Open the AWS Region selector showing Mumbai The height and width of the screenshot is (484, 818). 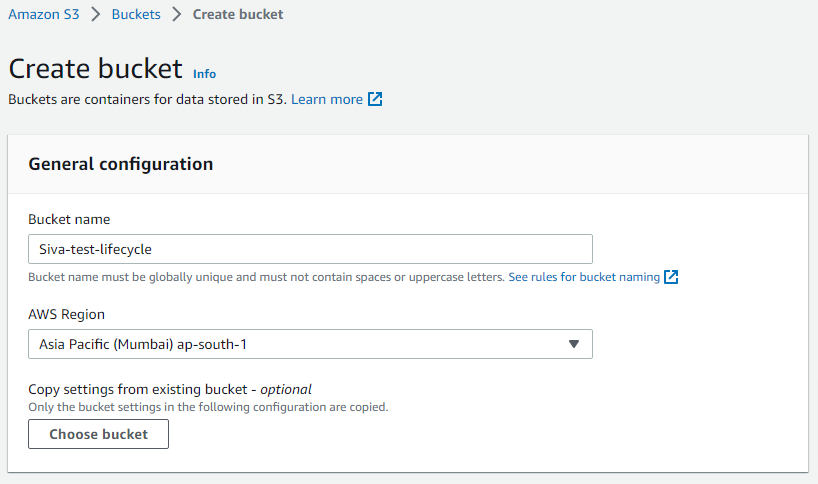[x=310, y=344]
